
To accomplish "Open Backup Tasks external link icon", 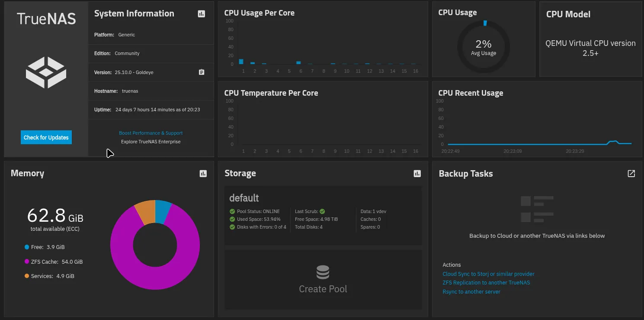I will [631, 174].
